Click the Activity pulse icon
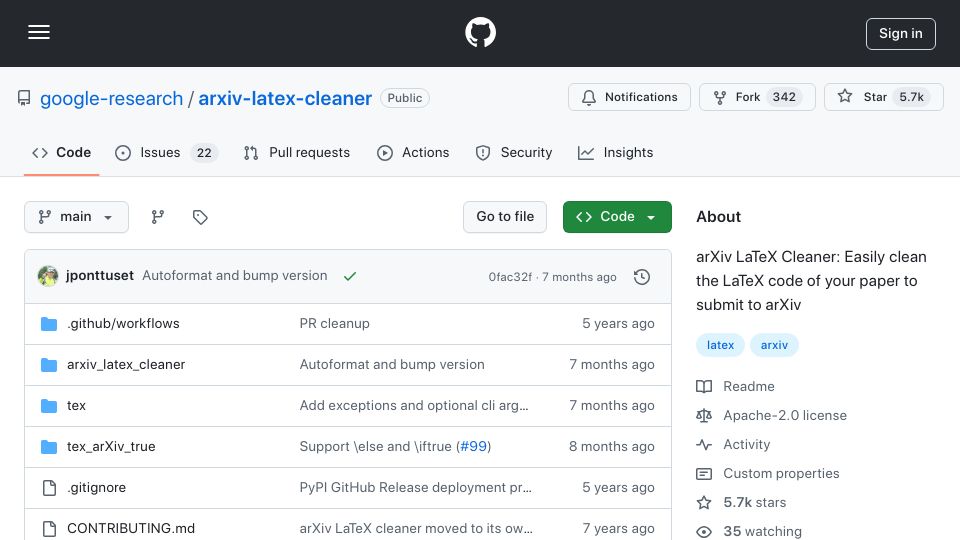Image resolution: width=960 pixels, height=540 pixels. 704,444
